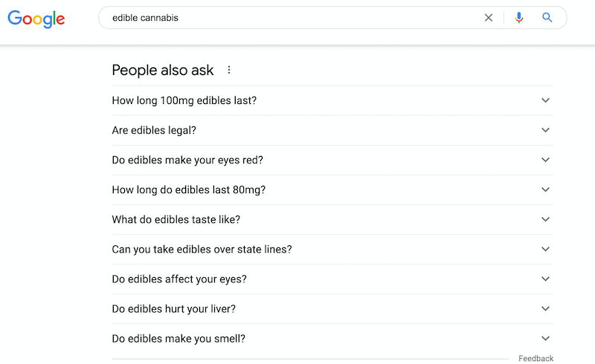Expand 'Can you take edibles over state lines?' chevron
The width and height of the screenshot is (595, 364).
coord(545,249)
